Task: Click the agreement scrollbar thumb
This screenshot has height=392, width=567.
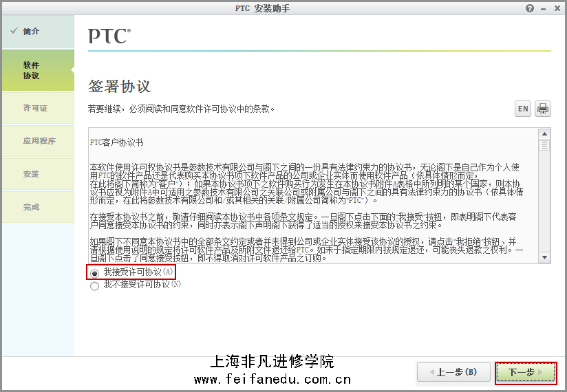Action: coord(544,145)
